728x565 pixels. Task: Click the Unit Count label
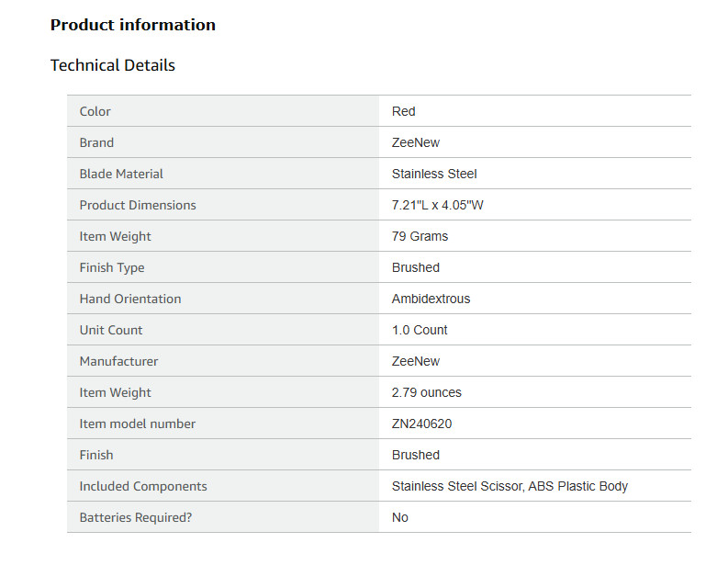coord(111,330)
